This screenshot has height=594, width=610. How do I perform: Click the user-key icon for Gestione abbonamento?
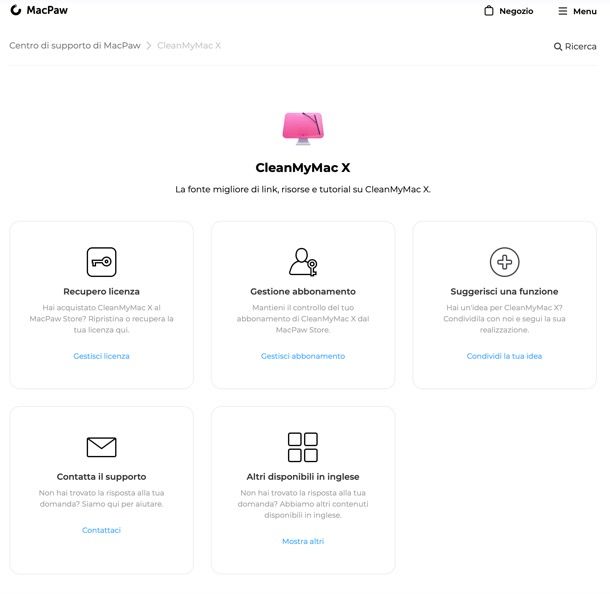point(303,262)
